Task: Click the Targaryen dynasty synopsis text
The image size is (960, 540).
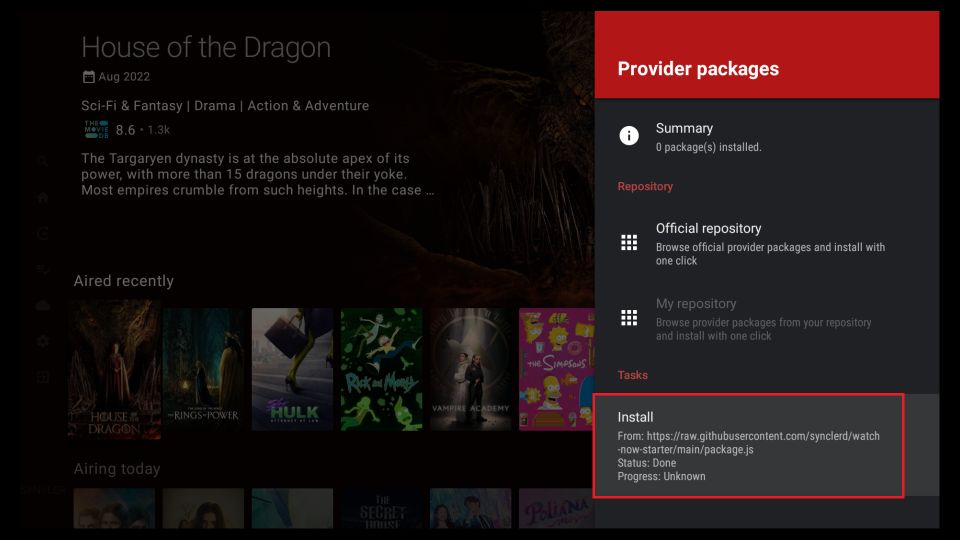Action: [x=257, y=174]
